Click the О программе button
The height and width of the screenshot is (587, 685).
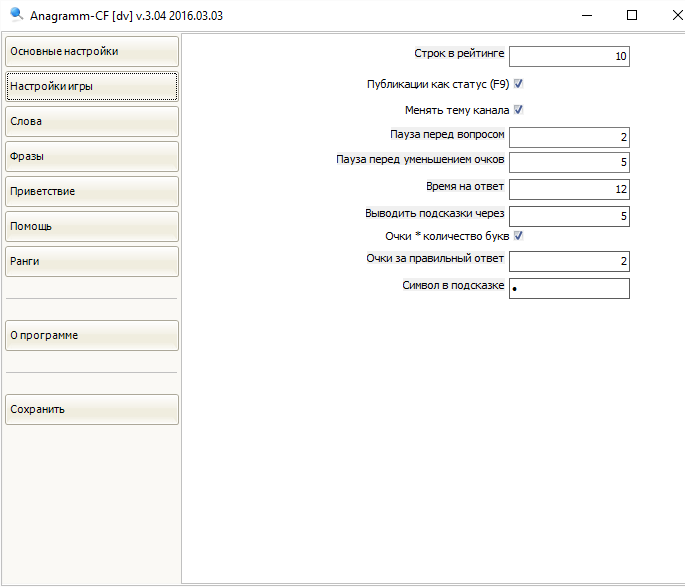(x=92, y=336)
